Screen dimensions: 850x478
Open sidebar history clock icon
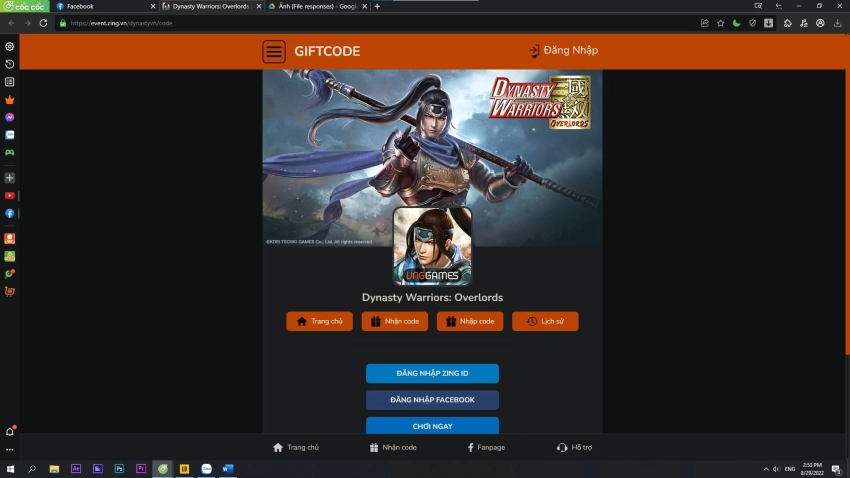tap(10, 64)
